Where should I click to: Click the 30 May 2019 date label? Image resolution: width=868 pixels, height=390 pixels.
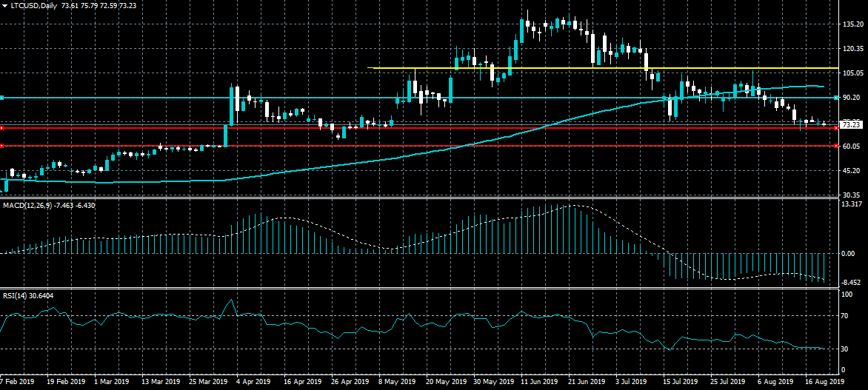coord(493,382)
